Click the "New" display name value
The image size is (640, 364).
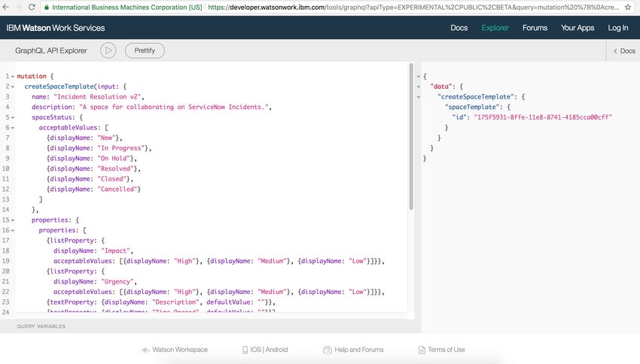[106, 138]
